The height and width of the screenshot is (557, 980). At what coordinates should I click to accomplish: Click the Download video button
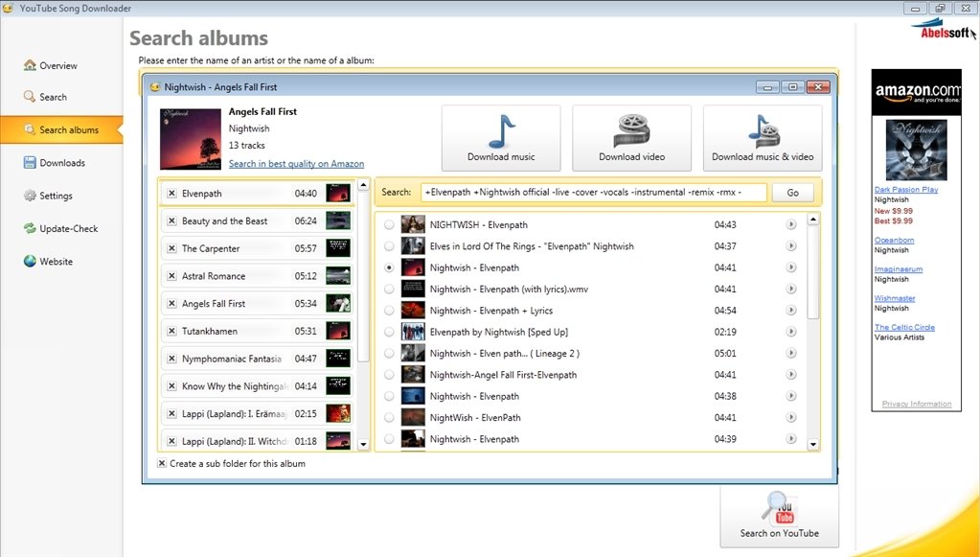(632, 138)
